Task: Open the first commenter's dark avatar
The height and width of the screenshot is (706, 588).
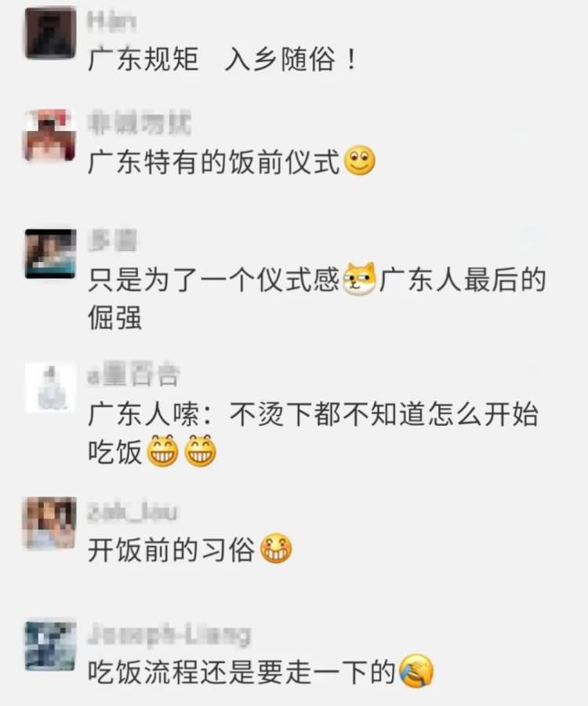Action: point(50,33)
